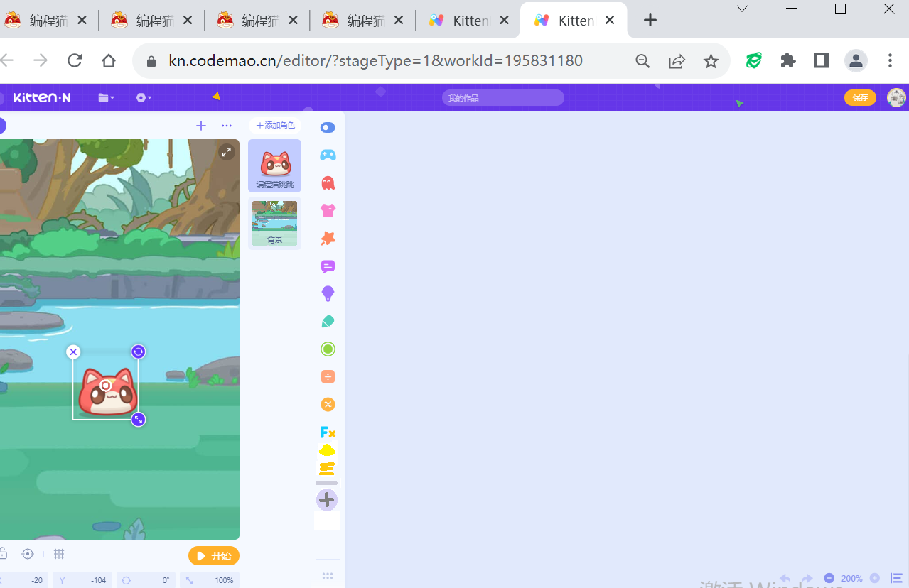Bookmark this page with the star icon
This screenshot has height=588, width=909.
(711, 61)
